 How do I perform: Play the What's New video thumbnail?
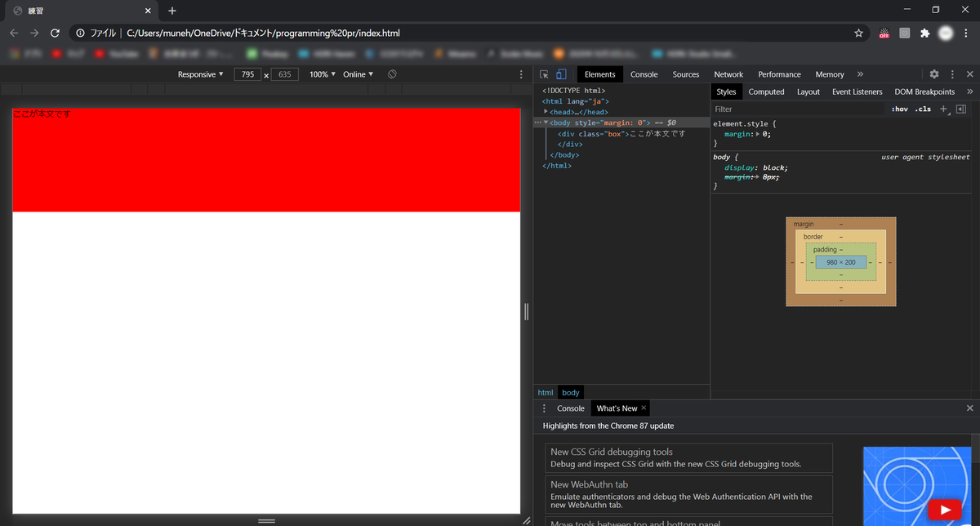(945, 510)
